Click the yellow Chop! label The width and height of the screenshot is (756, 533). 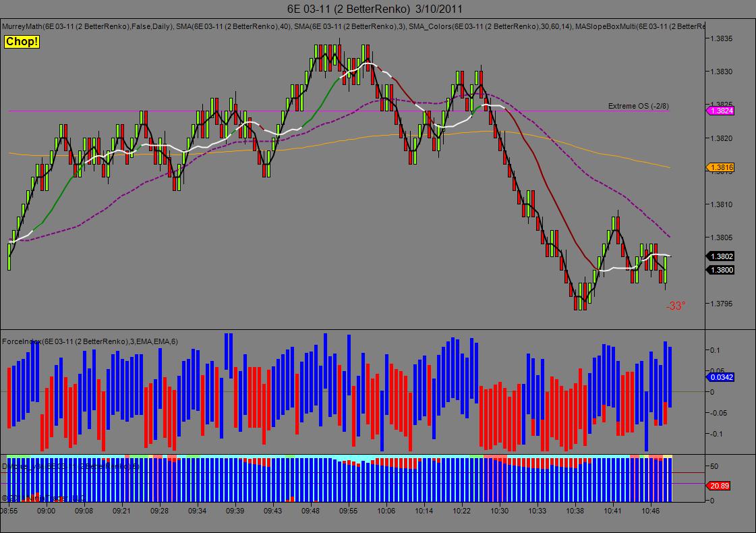pyautogui.click(x=22, y=41)
